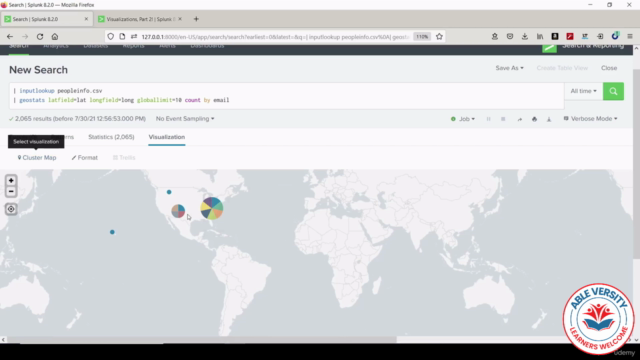Image resolution: width=640 pixels, height=360 pixels.
Task: Zoom out on the cluster map
Action: 11,191
